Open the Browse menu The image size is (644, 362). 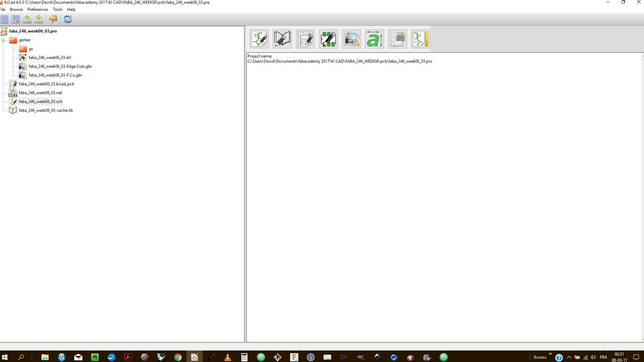point(16,9)
